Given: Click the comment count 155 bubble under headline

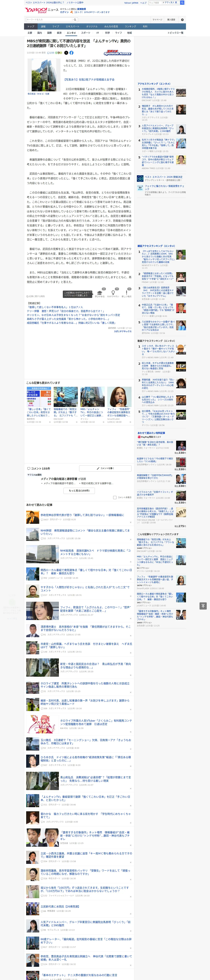Looking at the screenshot, I should 51,53.
